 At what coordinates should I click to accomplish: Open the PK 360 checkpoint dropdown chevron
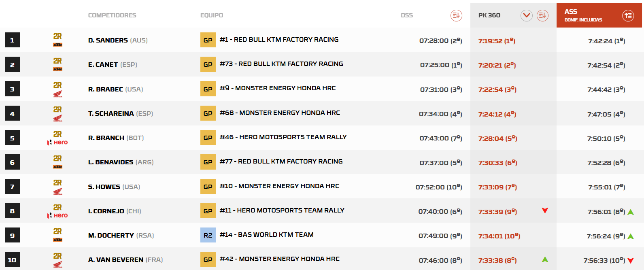(x=526, y=15)
